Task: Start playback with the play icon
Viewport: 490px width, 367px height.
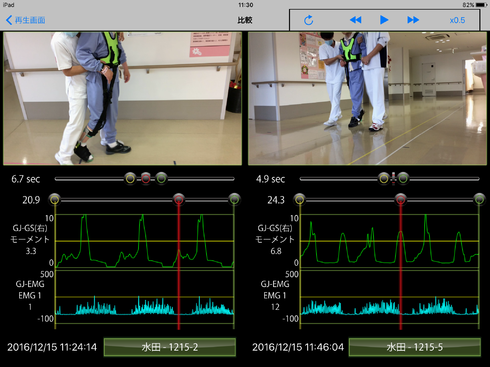Action: 384,20
